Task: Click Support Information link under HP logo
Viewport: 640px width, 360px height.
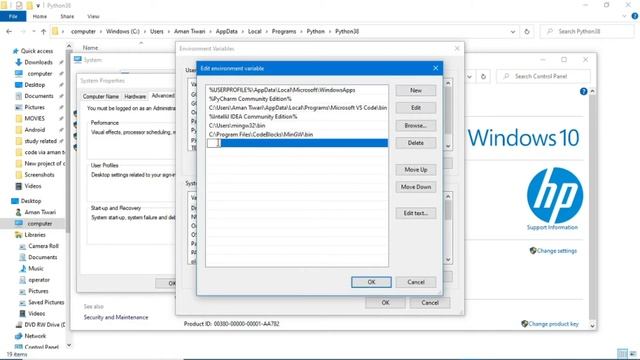Action: 552,227
